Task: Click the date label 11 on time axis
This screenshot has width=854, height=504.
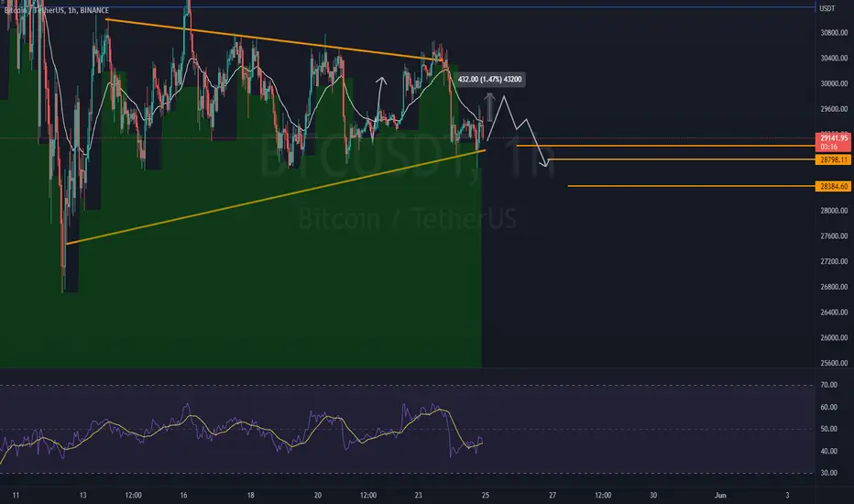Action: (16, 495)
